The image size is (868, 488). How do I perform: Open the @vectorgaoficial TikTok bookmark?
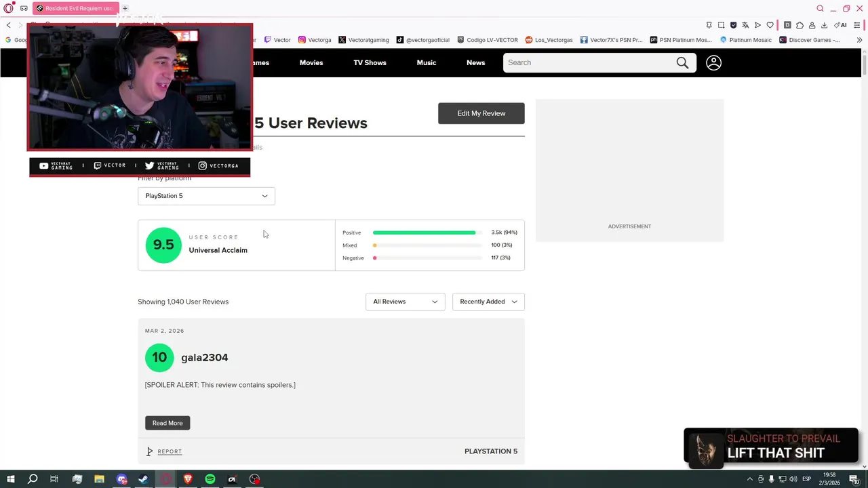click(423, 40)
